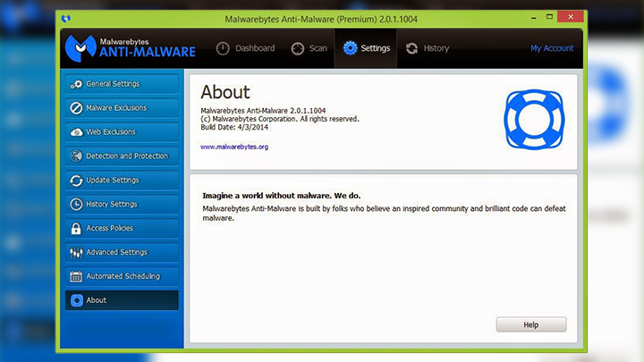This screenshot has width=644, height=362.
Task: Click the History Settings clock icon
Action: pos(76,204)
